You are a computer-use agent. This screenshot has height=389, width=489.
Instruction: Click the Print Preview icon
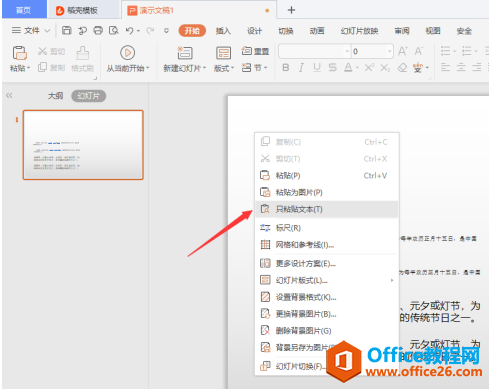point(114,31)
